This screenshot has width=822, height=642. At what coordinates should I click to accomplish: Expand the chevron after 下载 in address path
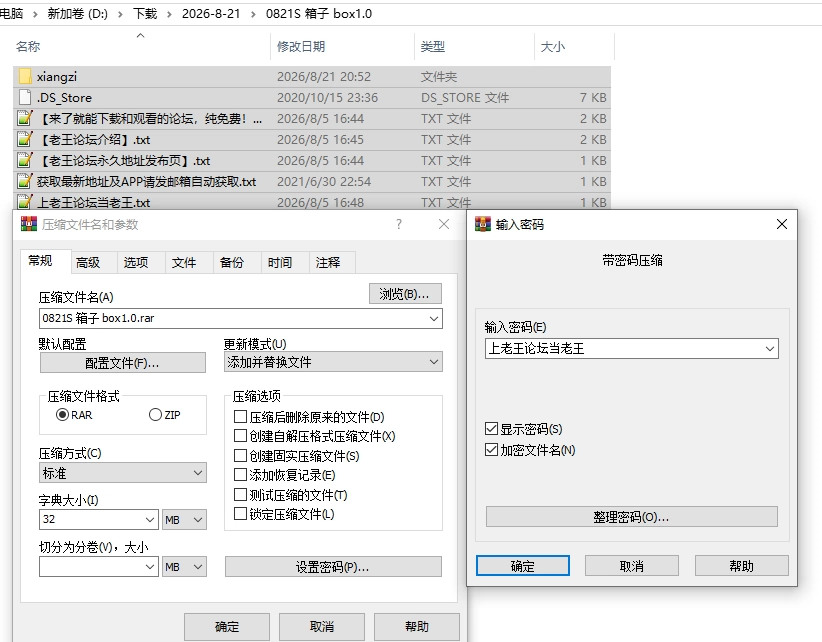click(169, 14)
